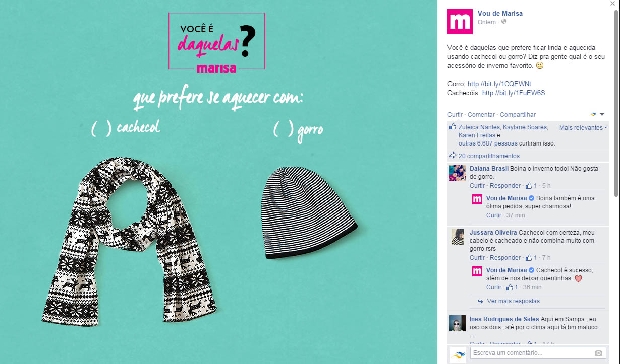Click Curtir under the post
This screenshot has width=620, height=364.
(455, 115)
